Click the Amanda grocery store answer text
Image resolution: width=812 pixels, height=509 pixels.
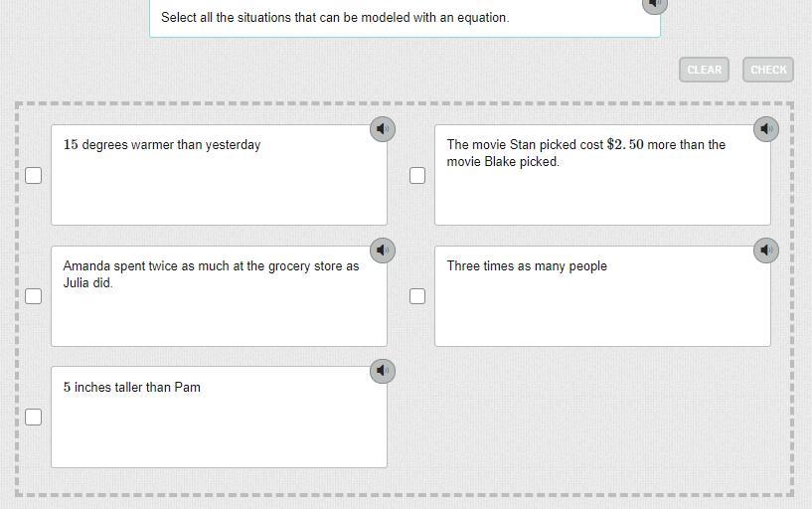coord(211,274)
